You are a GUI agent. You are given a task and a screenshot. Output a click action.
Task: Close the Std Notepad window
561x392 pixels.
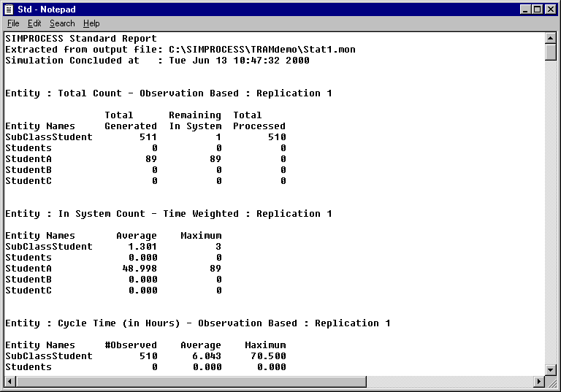coord(551,9)
